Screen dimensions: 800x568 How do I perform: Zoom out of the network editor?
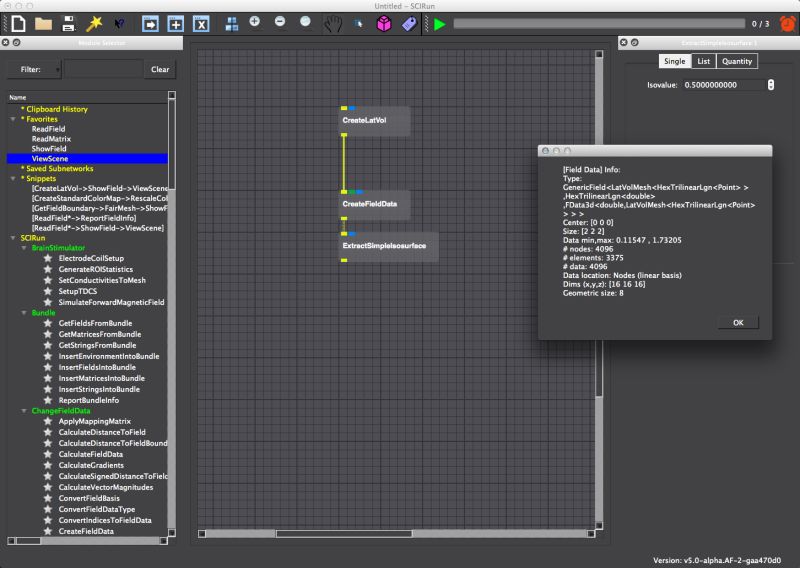point(280,21)
